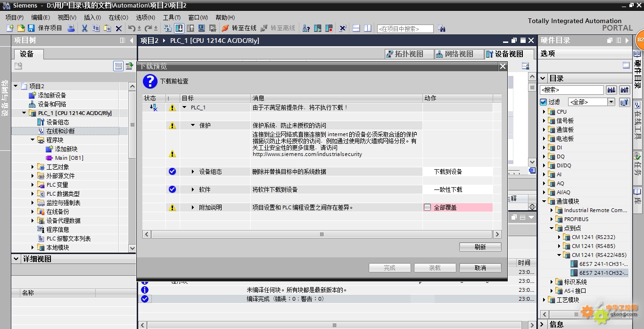
Task: Expand 工艺对象 in project tree
Action: coord(33,167)
